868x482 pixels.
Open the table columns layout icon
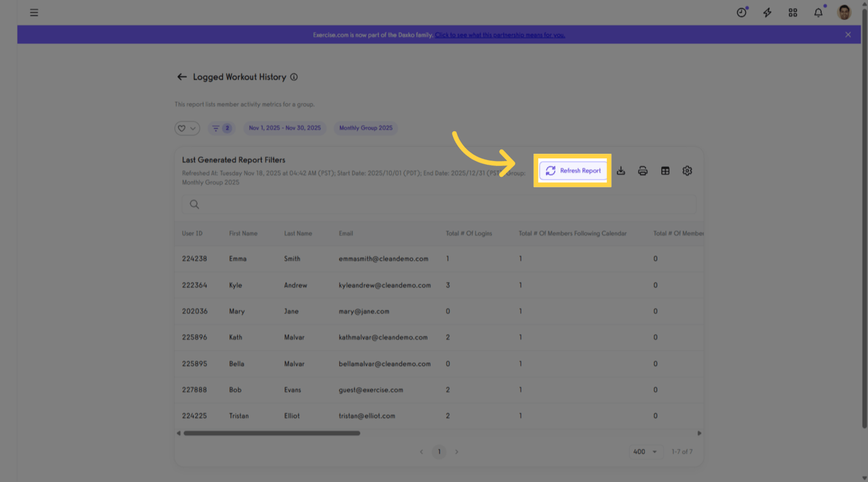pyautogui.click(x=665, y=171)
